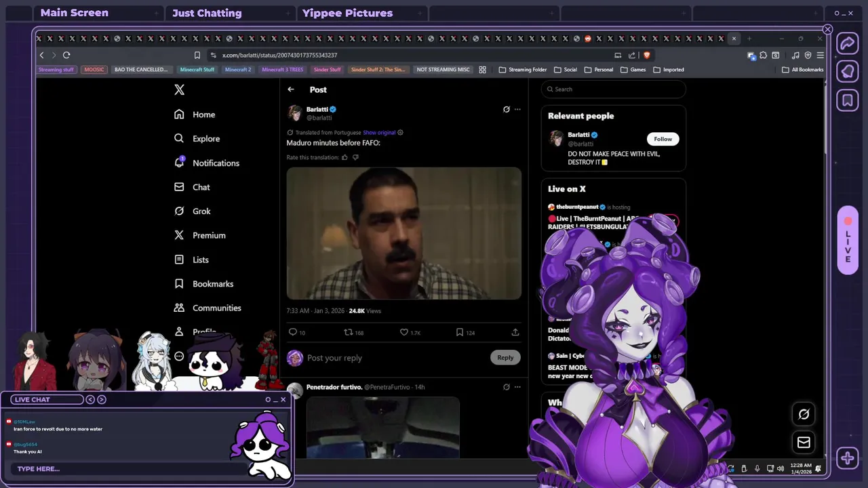Open more options on Penetrador furtivo's reply
The width and height of the screenshot is (868, 488).
click(x=517, y=387)
